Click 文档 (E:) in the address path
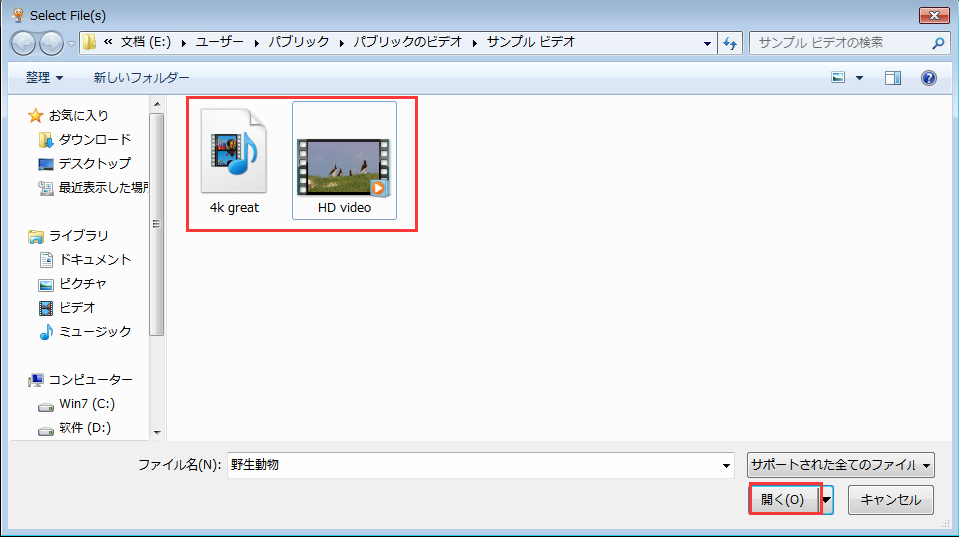Image resolution: width=959 pixels, height=537 pixels. pos(146,42)
